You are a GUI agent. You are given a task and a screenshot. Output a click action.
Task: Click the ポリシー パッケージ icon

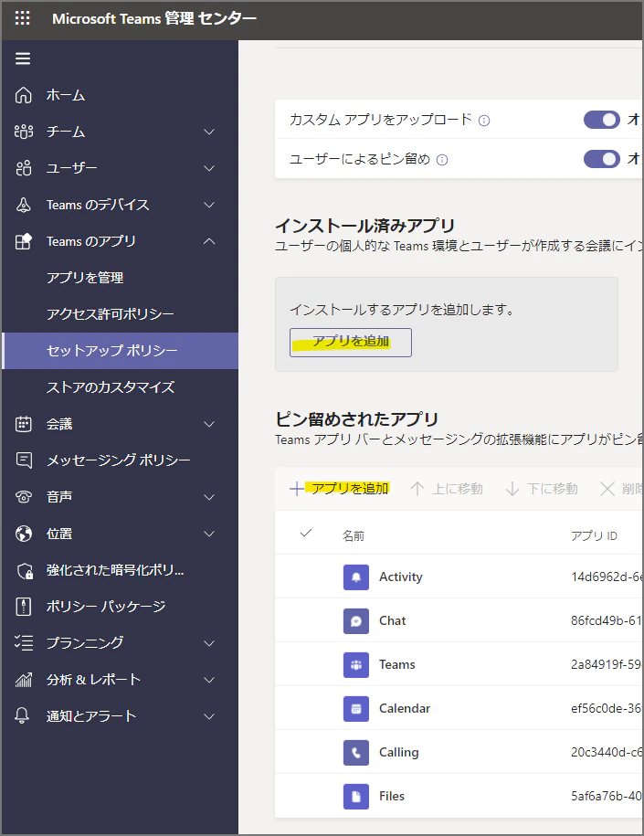23,607
